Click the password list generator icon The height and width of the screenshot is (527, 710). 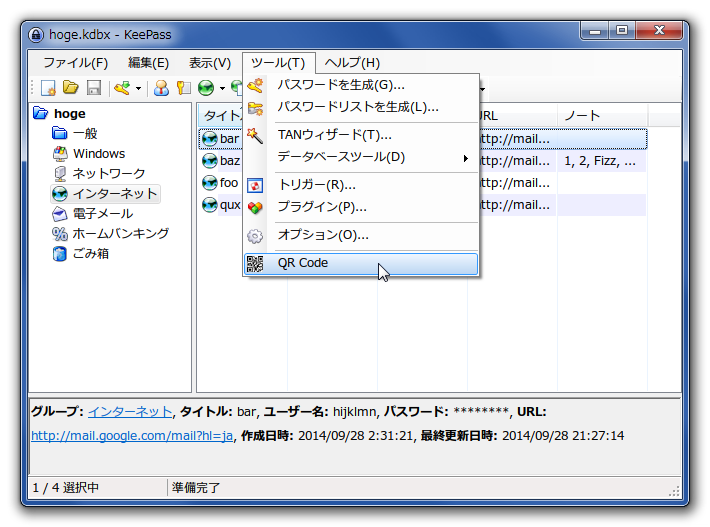click(x=255, y=108)
